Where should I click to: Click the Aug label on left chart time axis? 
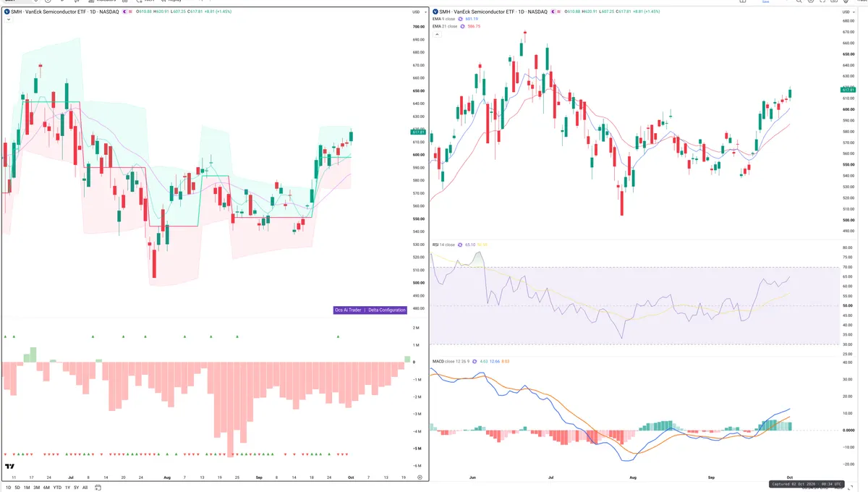pyautogui.click(x=168, y=478)
